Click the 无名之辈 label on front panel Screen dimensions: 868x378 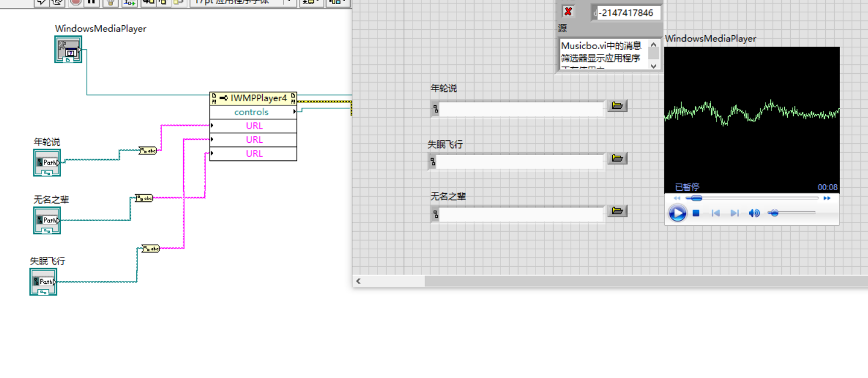click(x=448, y=197)
